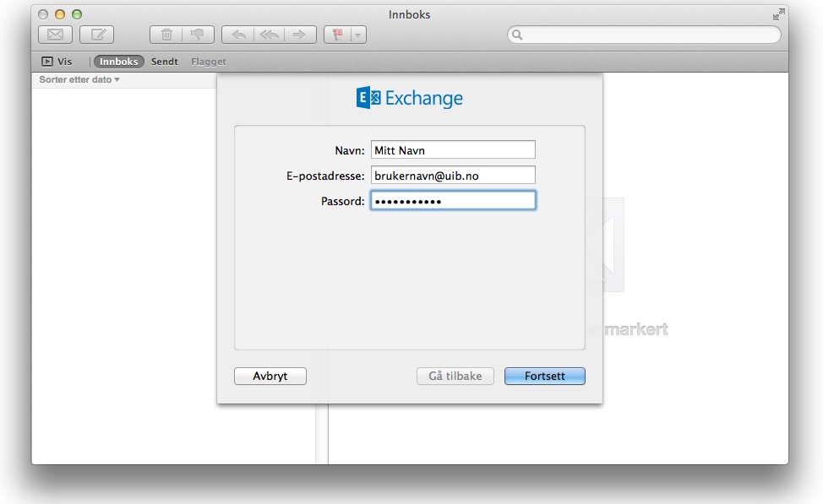823x504 pixels.
Task: Click the Forward arrow icon
Action: tap(299, 35)
